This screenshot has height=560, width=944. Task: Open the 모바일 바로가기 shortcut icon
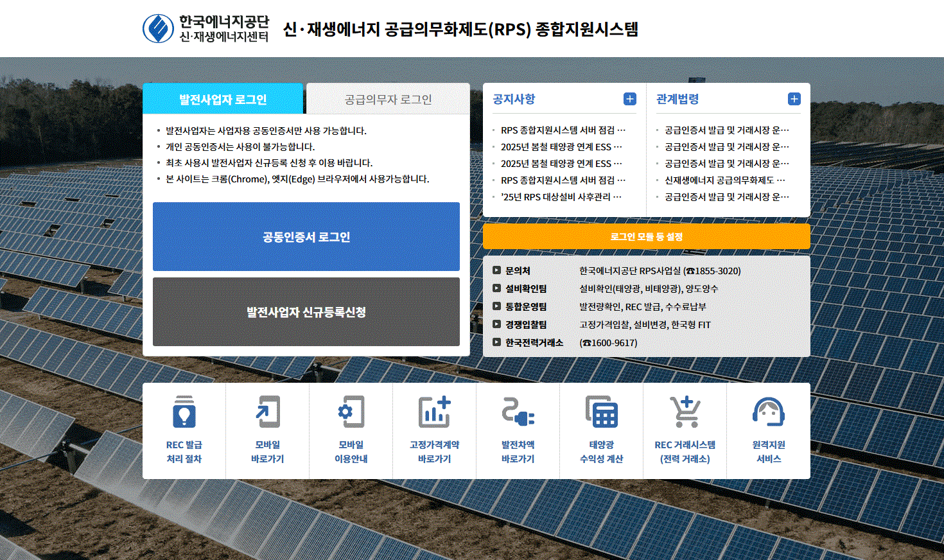268,412
